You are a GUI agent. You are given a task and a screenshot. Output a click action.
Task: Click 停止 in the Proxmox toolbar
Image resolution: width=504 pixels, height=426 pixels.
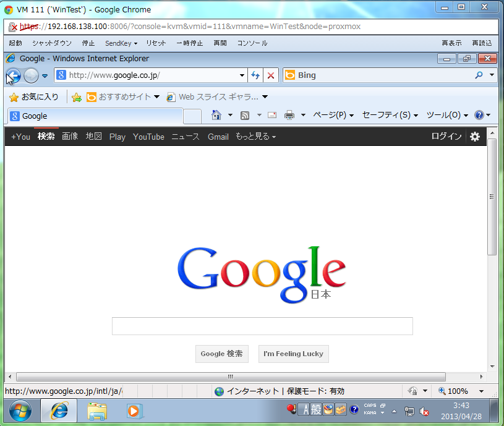pyautogui.click(x=88, y=43)
